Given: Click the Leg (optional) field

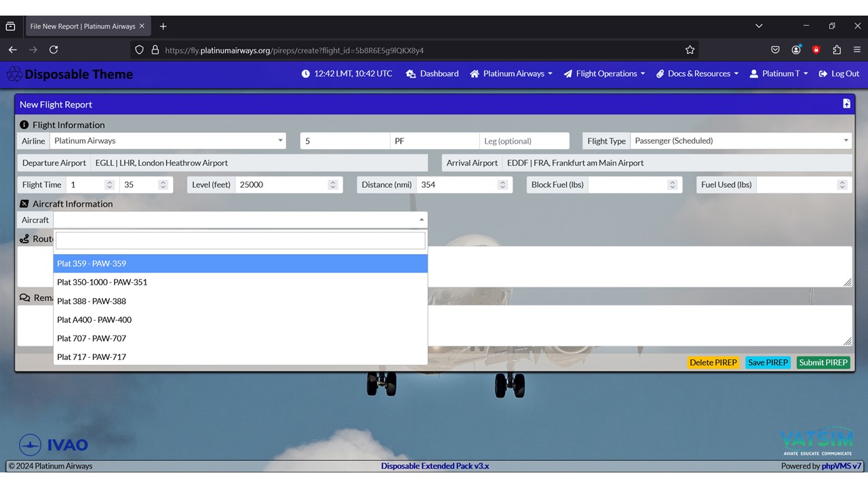Looking at the screenshot, I should 524,141.
